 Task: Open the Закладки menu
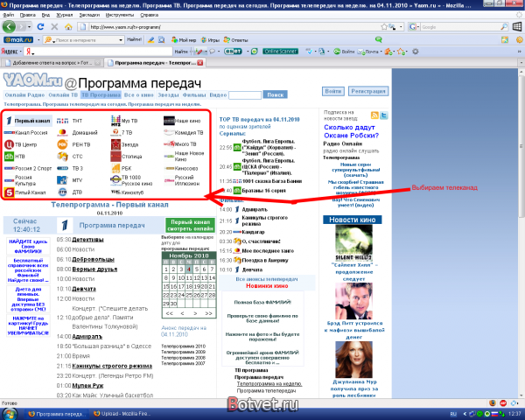(89, 15)
